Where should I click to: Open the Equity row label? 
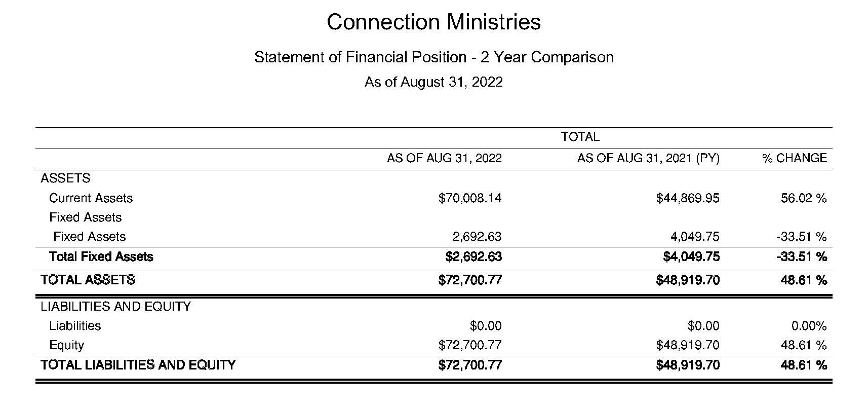coord(66,345)
